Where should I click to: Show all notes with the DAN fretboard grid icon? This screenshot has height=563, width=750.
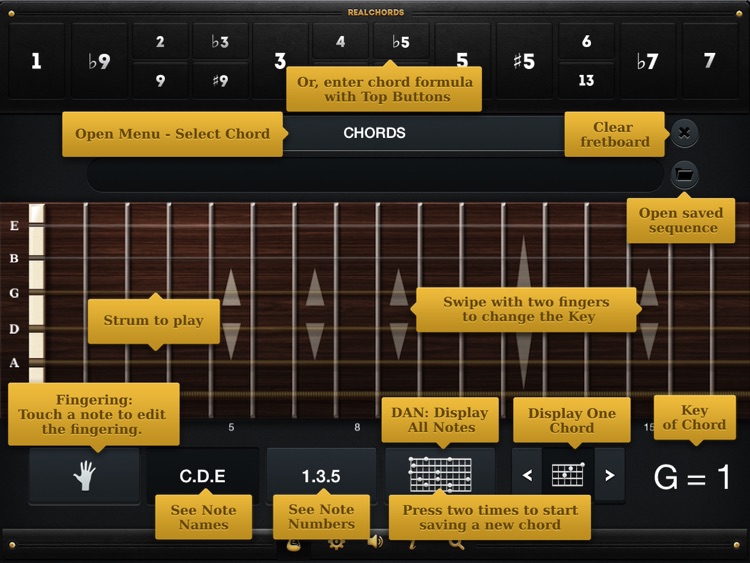(x=440, y=475)
